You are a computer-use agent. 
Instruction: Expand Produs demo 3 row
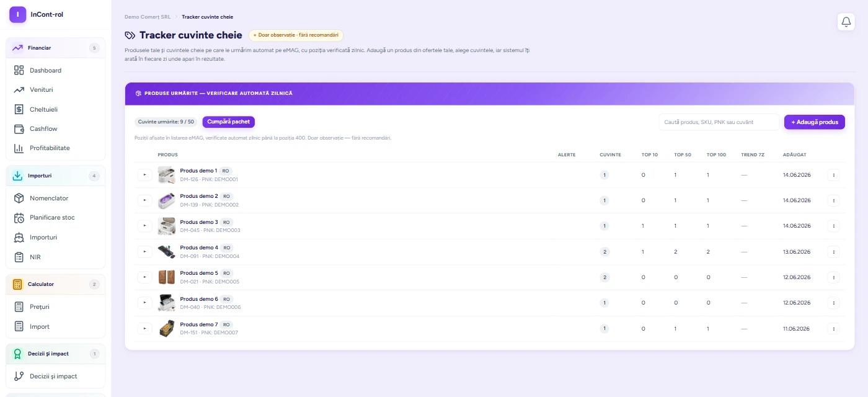point(144,226)
